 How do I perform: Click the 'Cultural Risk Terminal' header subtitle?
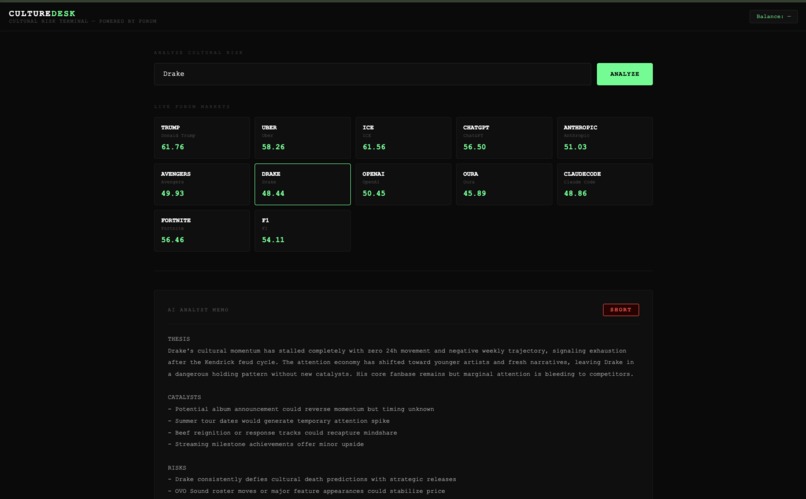tap(82, 22)
